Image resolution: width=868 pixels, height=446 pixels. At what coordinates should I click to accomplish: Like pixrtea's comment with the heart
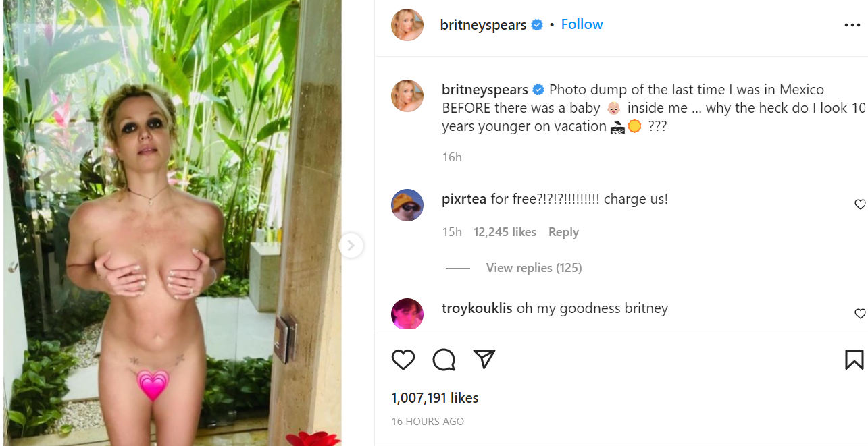(x=860, y=204)
